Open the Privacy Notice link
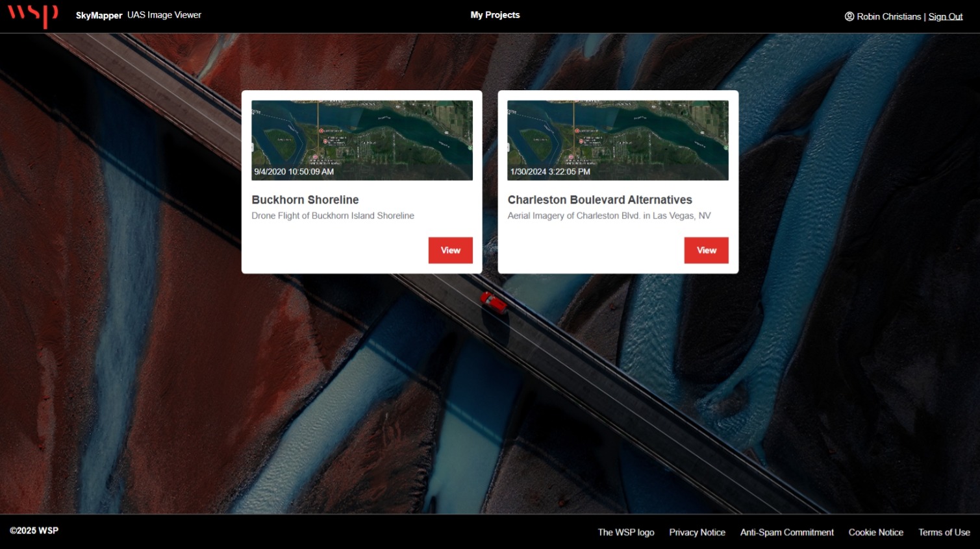 pos(697,532)
